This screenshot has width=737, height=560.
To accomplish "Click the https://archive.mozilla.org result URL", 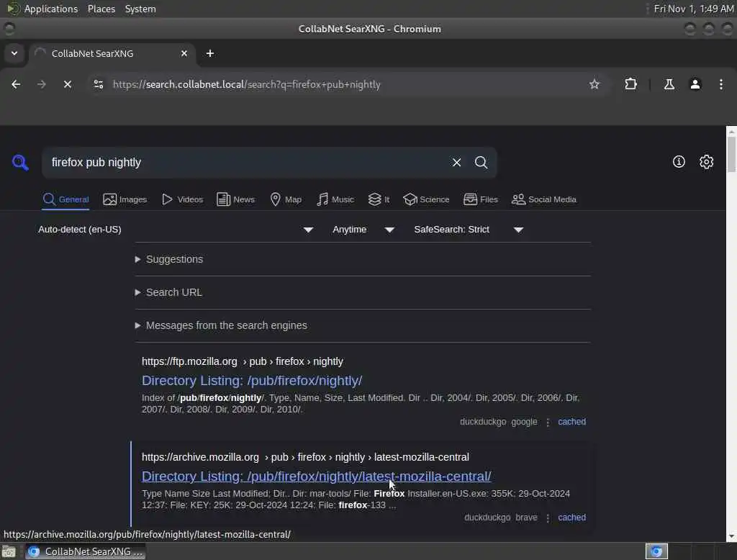I will pyautogui.click(x=305, y=457).
